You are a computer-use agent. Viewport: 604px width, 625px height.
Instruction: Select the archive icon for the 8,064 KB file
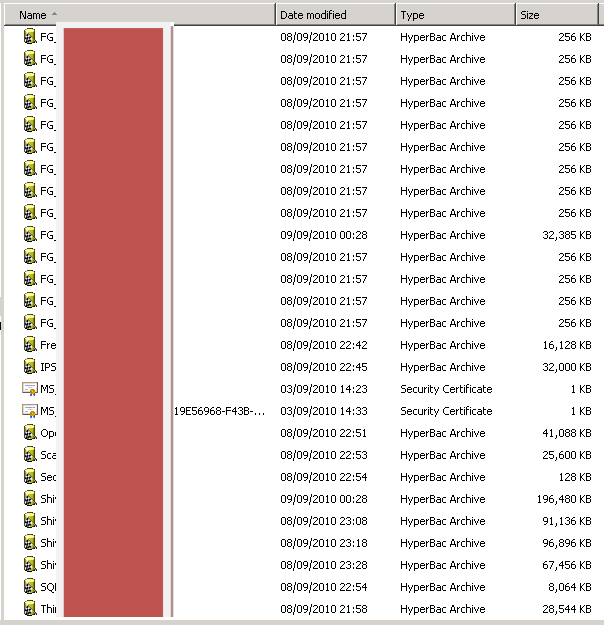point(29,587)
